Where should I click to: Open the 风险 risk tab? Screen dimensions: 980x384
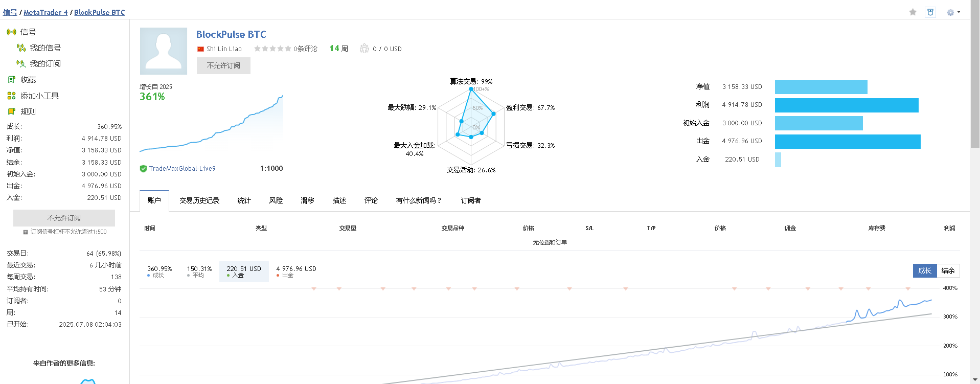(x=276, y=200)
